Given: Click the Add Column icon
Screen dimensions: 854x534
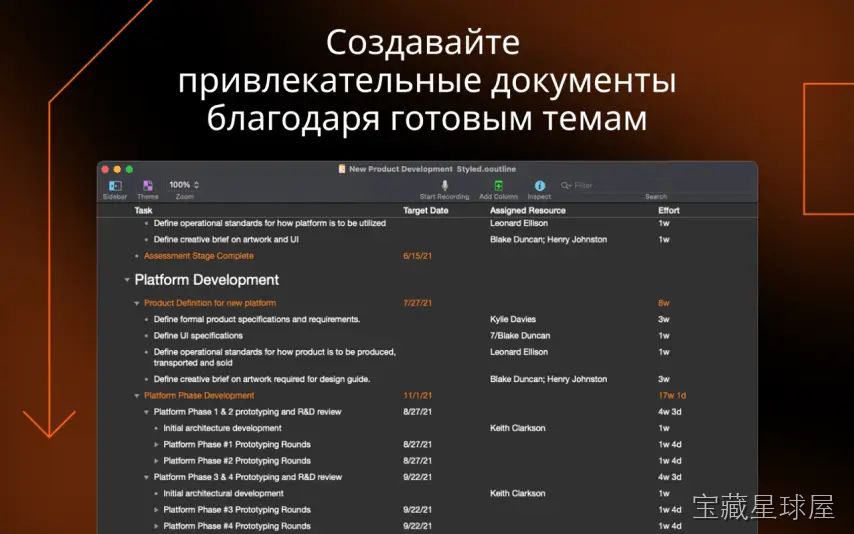Looking at the screenshot, I should click(x=498, y=186).
